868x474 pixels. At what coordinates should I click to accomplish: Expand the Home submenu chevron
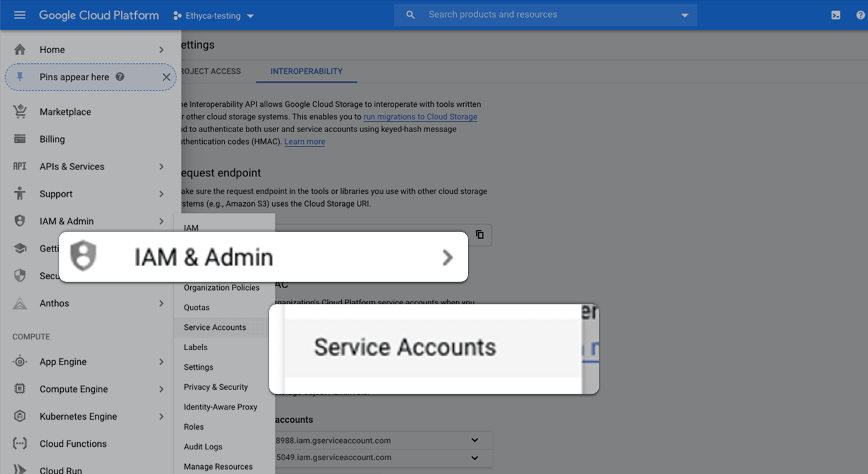click(x=162, y=50)
